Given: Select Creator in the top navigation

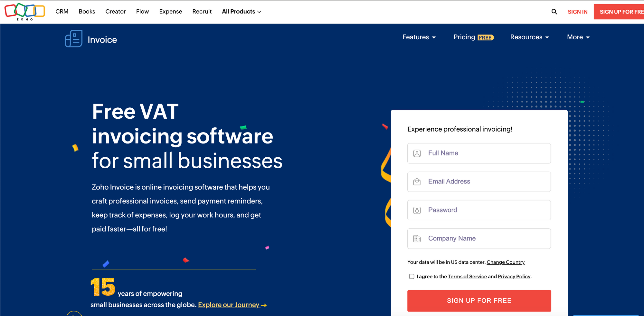Looking at the screenshot, I should (x=116, y=12).
